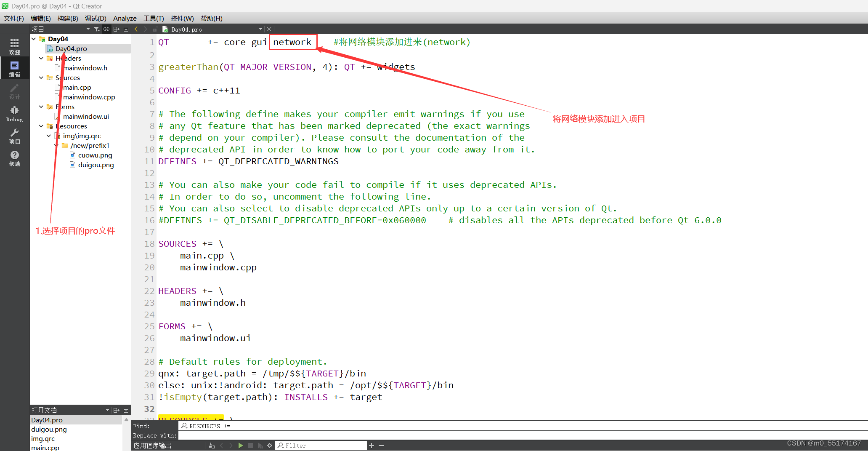Click the output Filter field
This screenshot has width=868, height=451.
click(321, 446)
